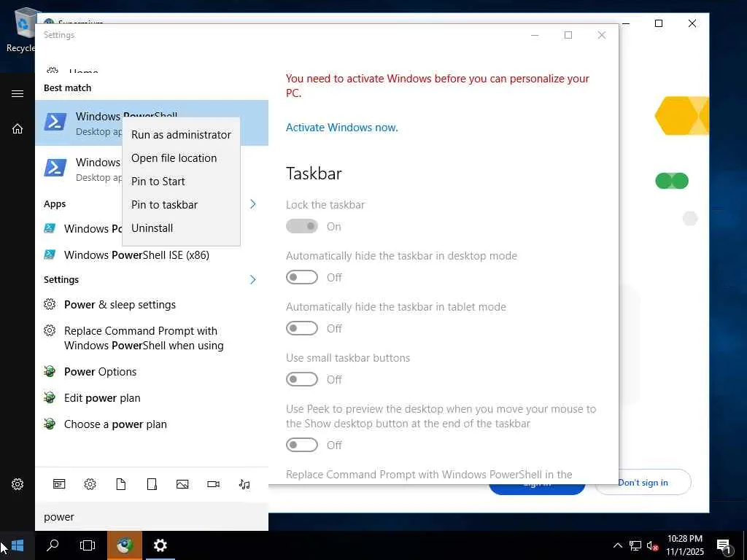Open Windows PowerShell ISE (x86) result
This screenshot has width=747, height=560.
pyautogui.click(x=152, y=254)
